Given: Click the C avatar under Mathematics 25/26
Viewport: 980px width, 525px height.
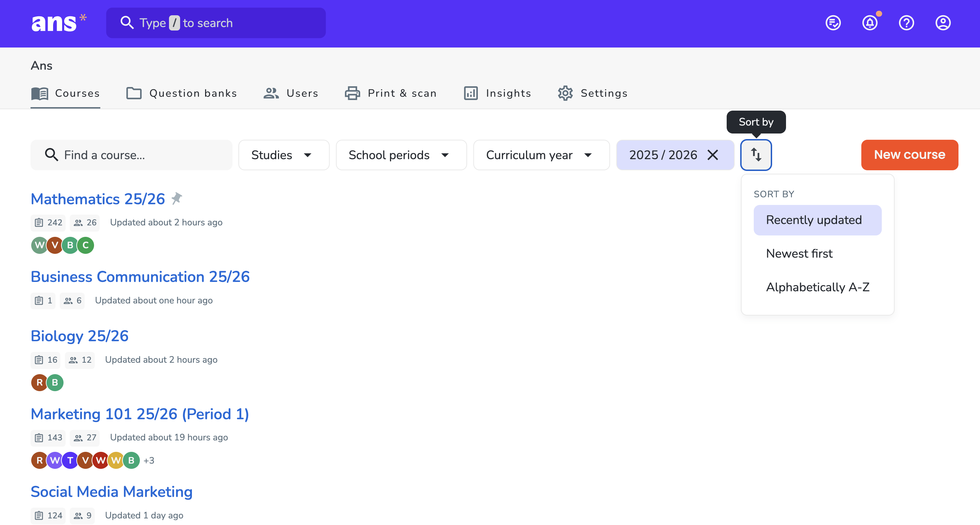Looking at the screenshot, I should tap(86, 245).
